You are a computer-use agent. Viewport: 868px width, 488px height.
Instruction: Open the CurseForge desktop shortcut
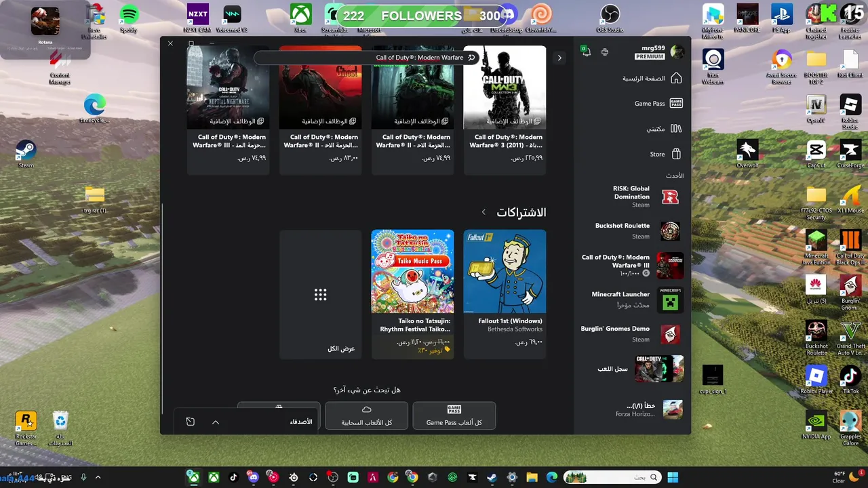[850, 154]
